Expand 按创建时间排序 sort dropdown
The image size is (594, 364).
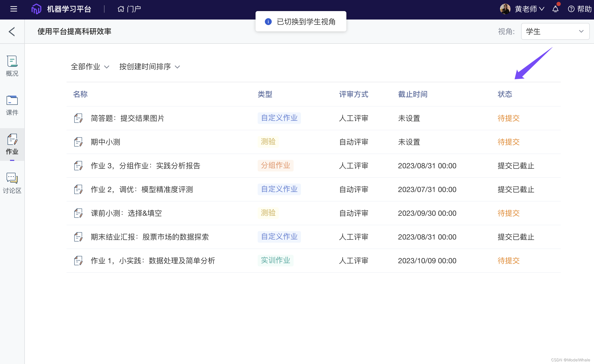click(149, 67)
